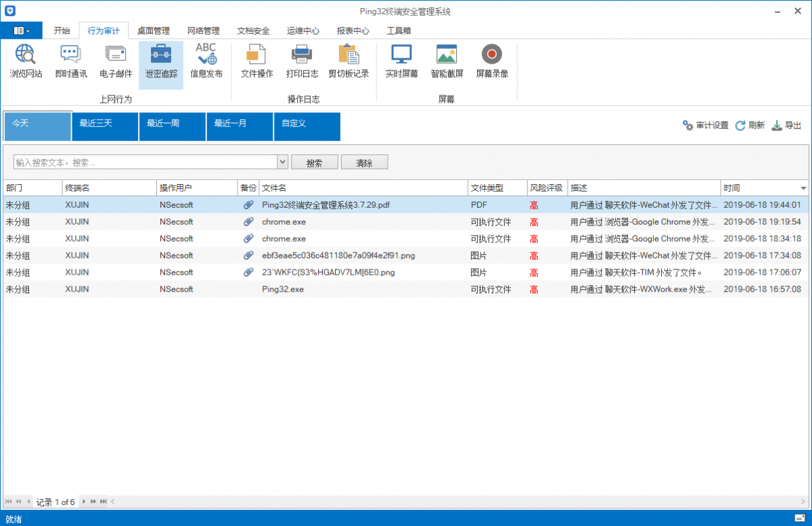Open 审计设置 audit settings
The height and width of the screenshot is (526, 812).
pyautogui.click(x=705, y=125)
